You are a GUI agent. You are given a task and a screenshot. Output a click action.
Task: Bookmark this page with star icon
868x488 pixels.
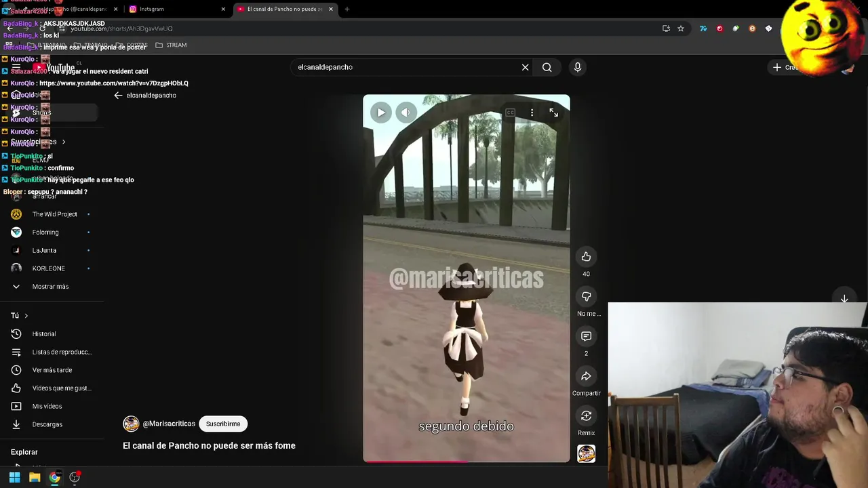(x=681, y=28)
